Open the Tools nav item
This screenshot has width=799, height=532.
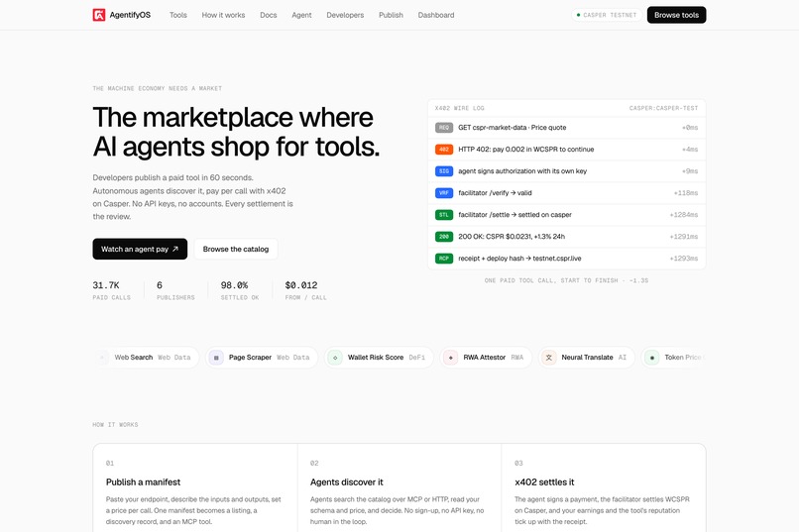click(x=178, y=15)
